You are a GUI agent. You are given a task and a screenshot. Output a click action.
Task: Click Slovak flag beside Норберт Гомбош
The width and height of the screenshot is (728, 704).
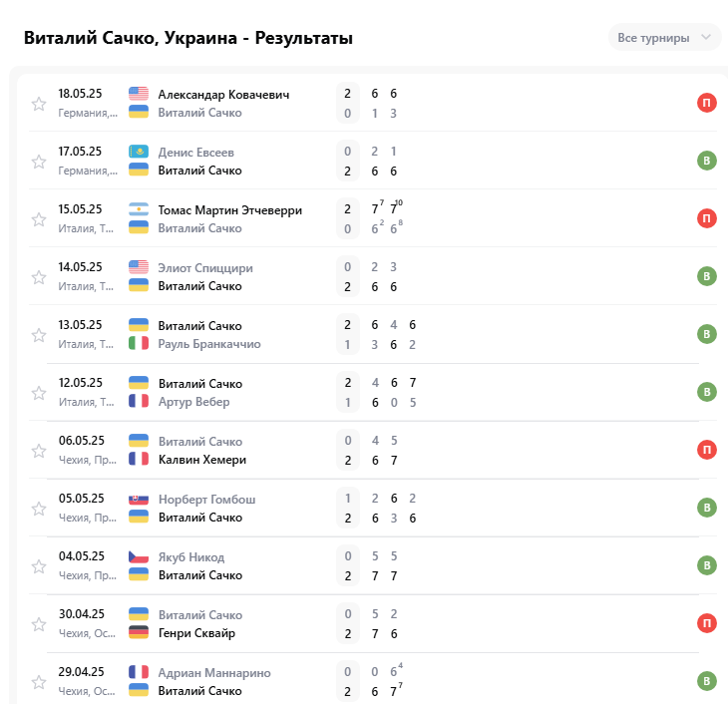pos(139,500)
